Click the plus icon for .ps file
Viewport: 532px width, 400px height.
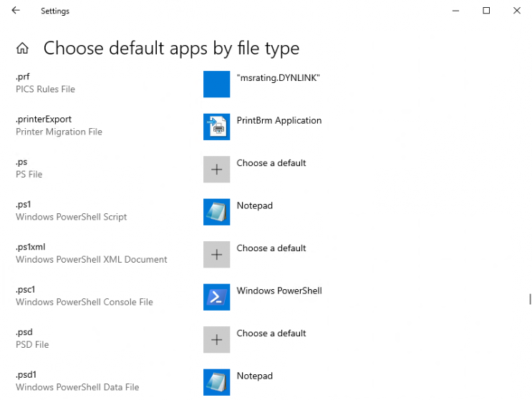click(216, 170)
